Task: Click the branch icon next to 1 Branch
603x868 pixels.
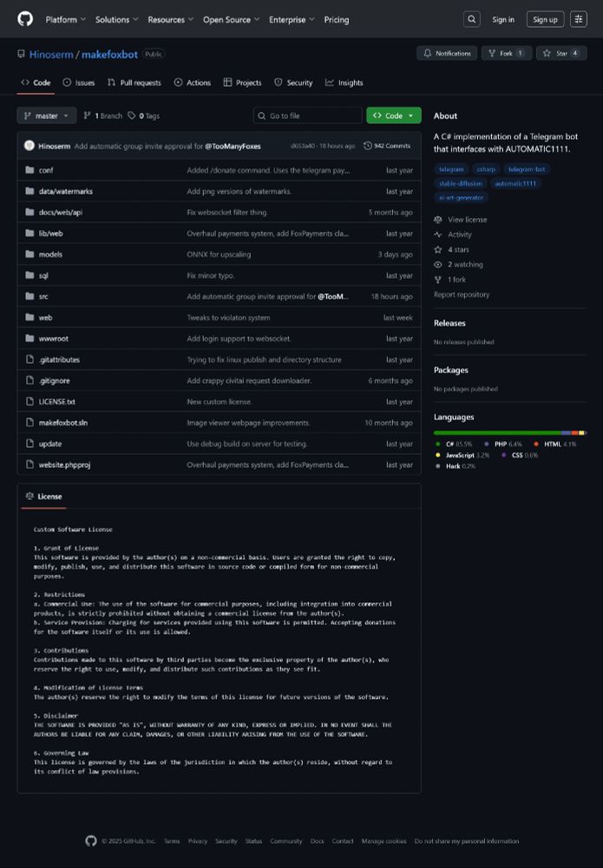Action: pyautogui.click(x=87, y=115)
